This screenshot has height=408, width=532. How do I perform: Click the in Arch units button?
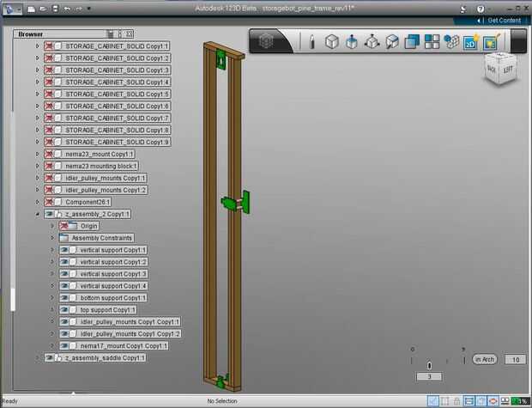485,359
